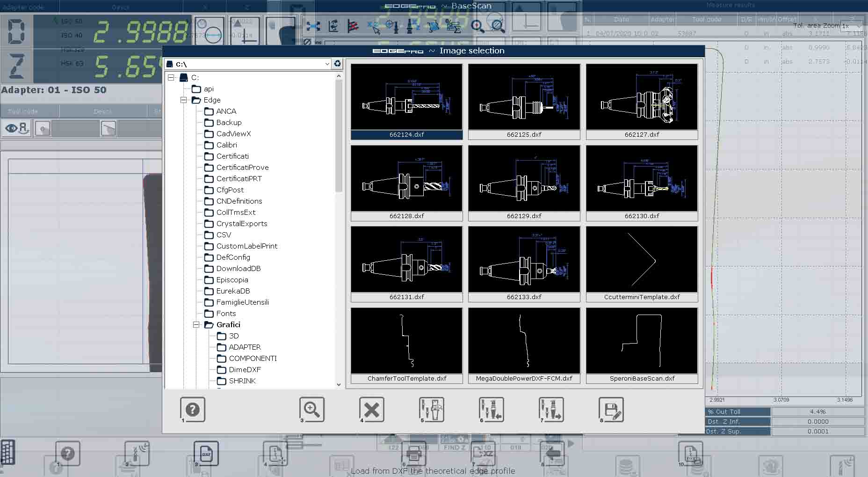Collapse the Grafici folder node

[196, 325]
